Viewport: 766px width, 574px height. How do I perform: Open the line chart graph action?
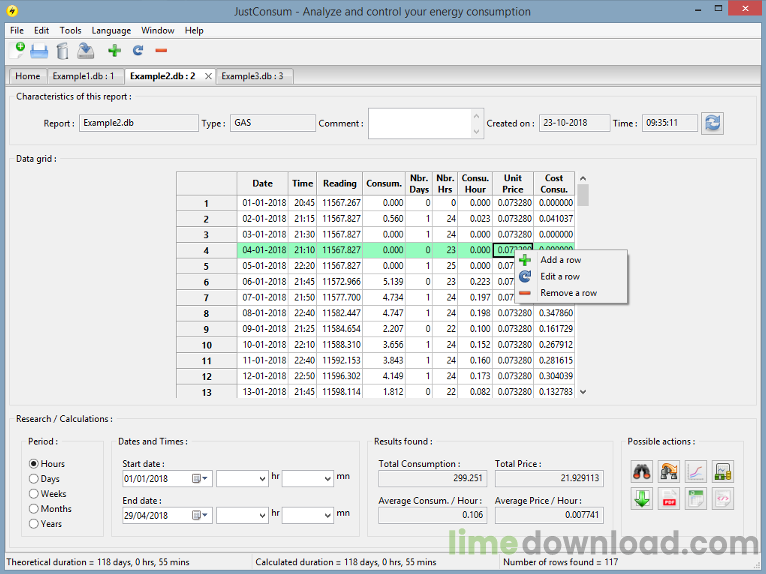pos(696,471)
